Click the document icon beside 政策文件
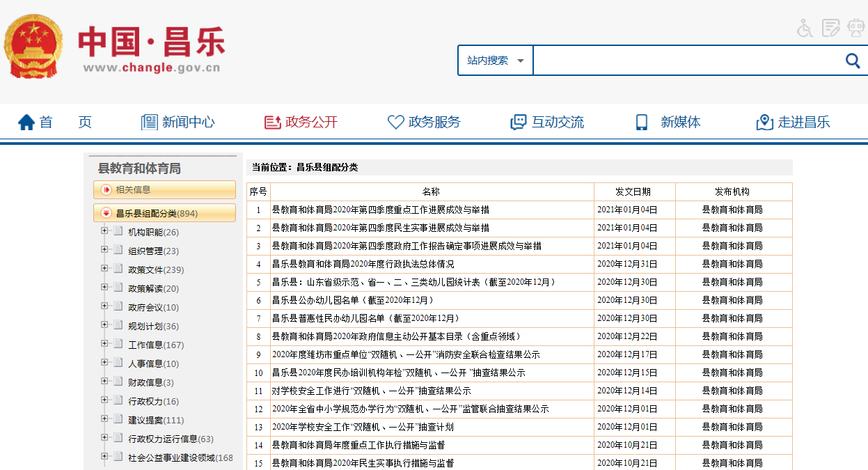 pos(118,269)
